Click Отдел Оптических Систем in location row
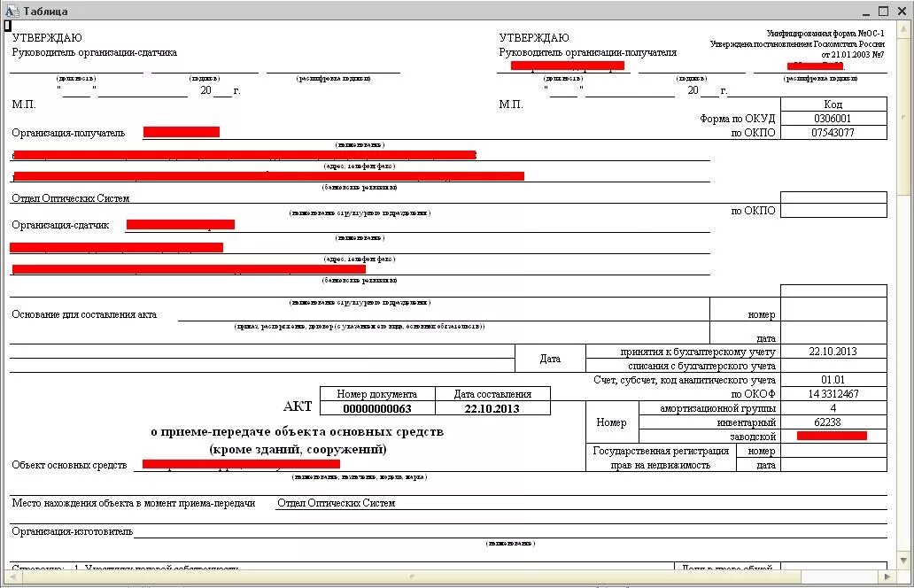914x588 pixels. click(x=336, y=503)
